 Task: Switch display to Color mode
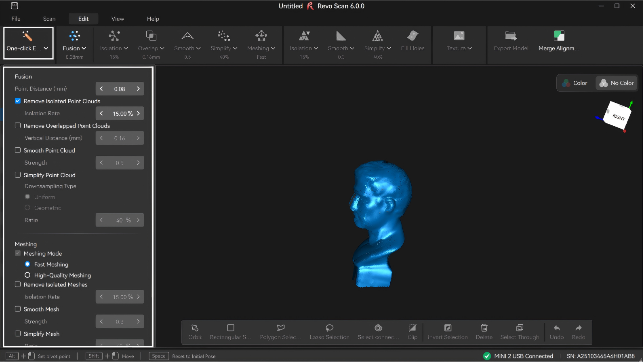[575, 83]
